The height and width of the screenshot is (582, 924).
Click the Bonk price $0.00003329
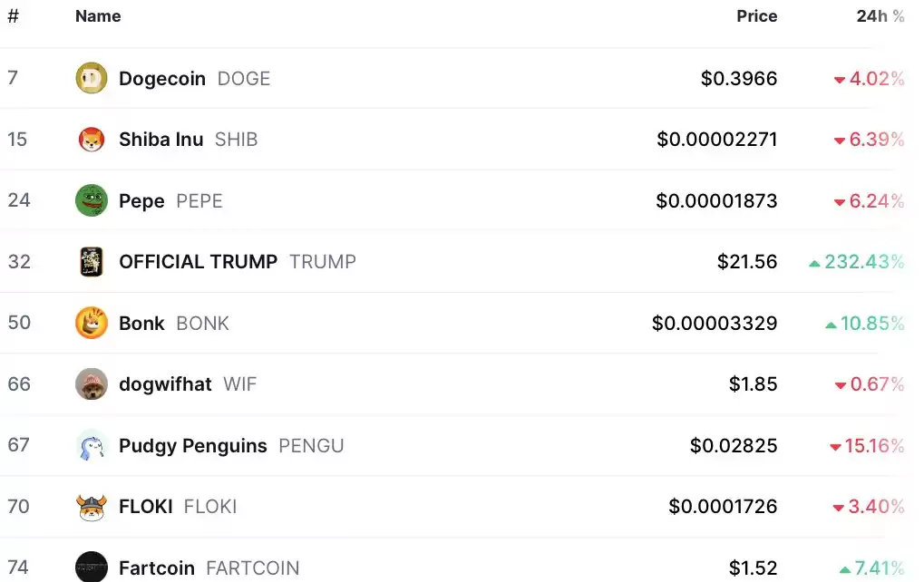[715, 324]
